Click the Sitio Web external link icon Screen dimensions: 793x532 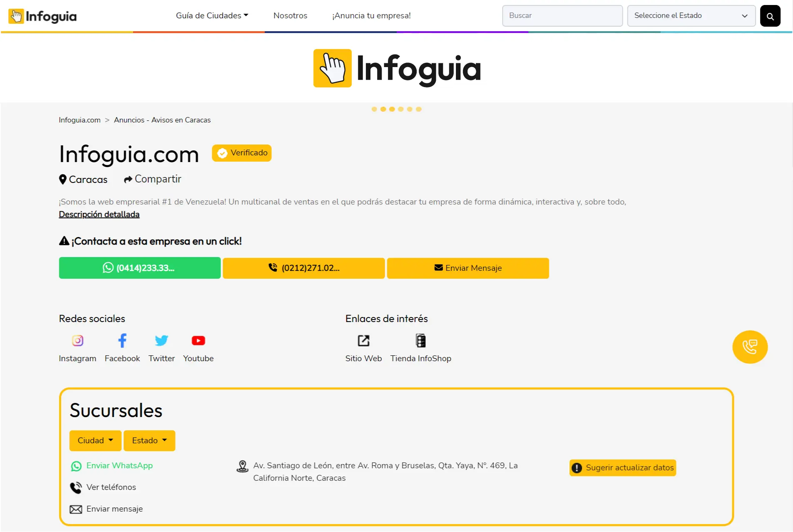click(x=363, y=341)
